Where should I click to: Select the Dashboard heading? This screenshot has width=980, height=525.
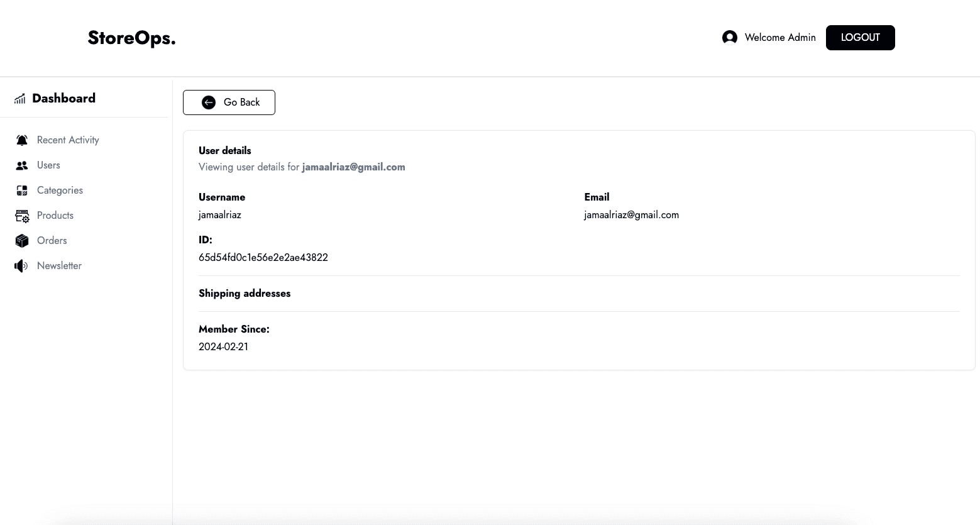click(63, 99)
